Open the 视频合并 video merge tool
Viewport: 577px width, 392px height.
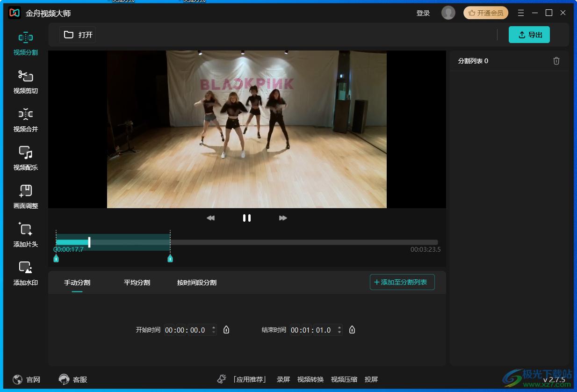(x=26, y=120)
